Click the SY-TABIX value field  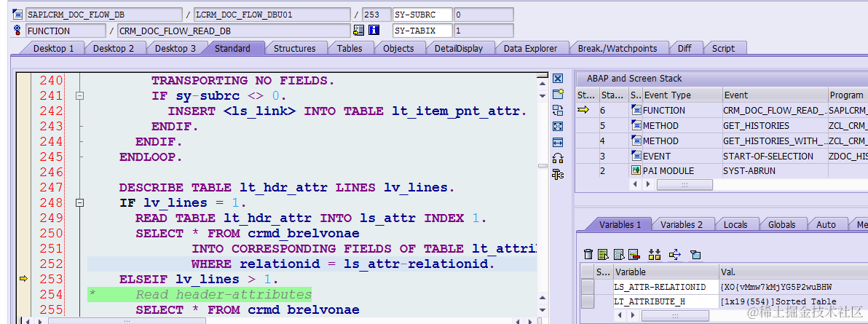point(483,31)
